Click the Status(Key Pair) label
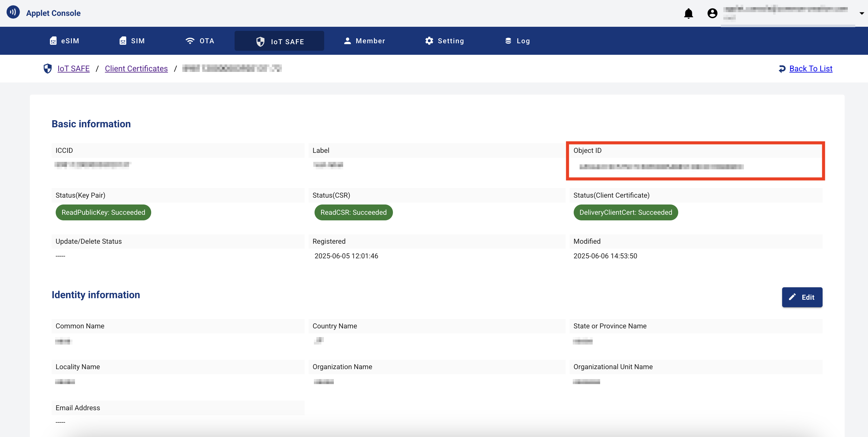Image resolution: width=868 pixels, height=437 pixels. coord(80,195)
